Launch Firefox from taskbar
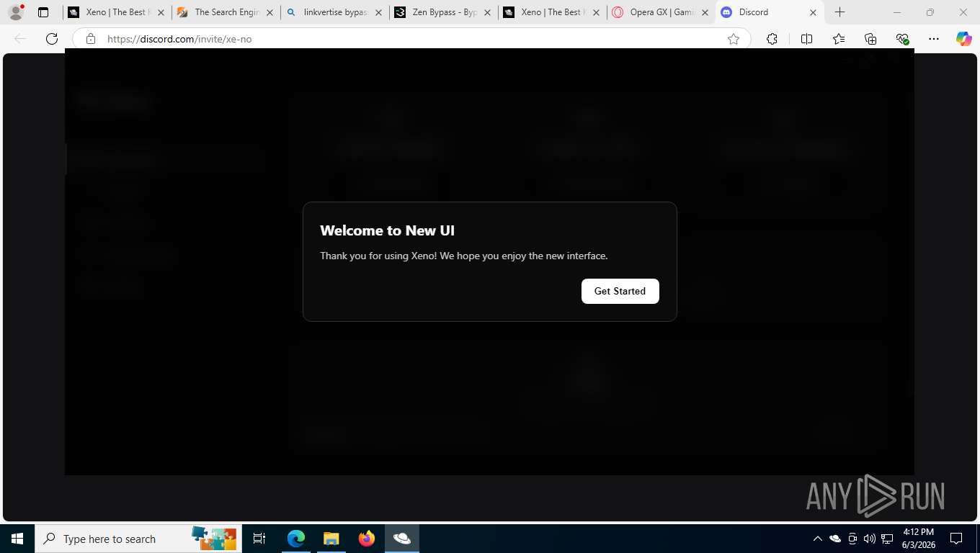This screenshot has height=553, width=980. (366, 539)
